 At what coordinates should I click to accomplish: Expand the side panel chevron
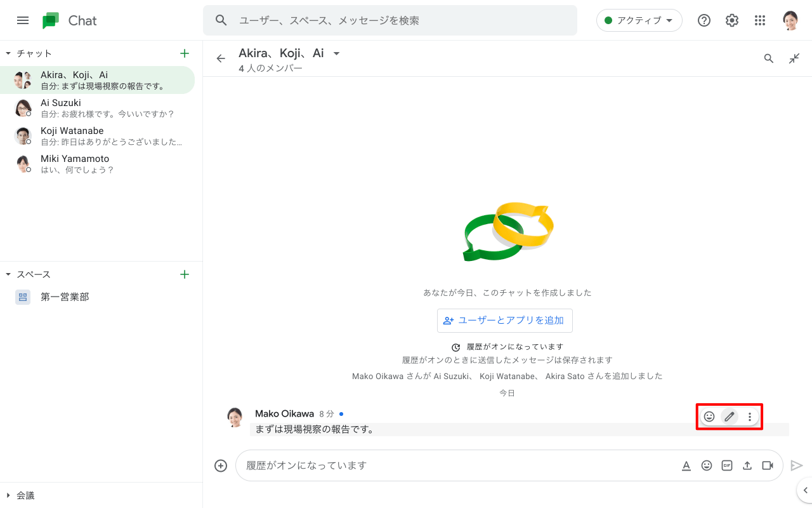pyautogui.click(x=805, y=490)
